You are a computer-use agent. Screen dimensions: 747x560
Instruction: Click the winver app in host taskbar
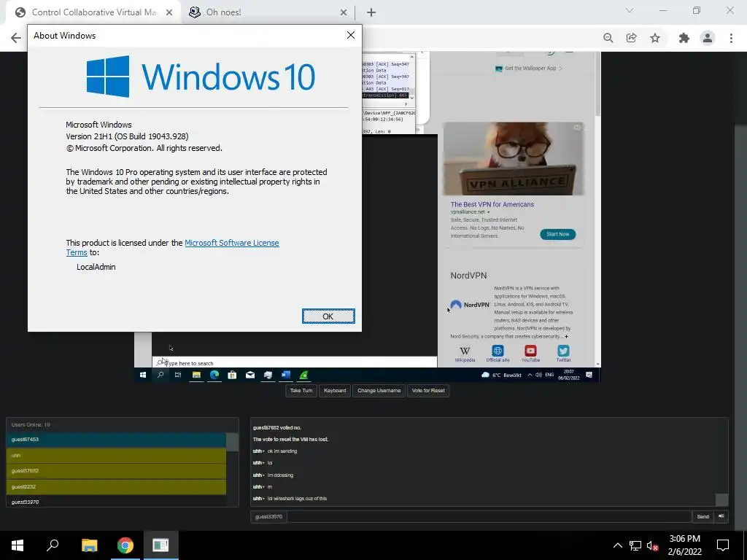pyautogui.click(x=161, y=545)
